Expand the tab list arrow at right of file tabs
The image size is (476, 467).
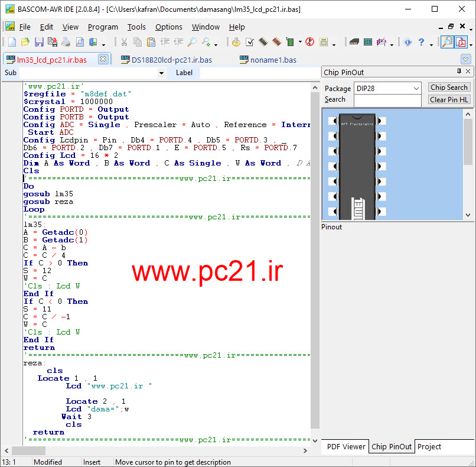(x=466, y=59)
